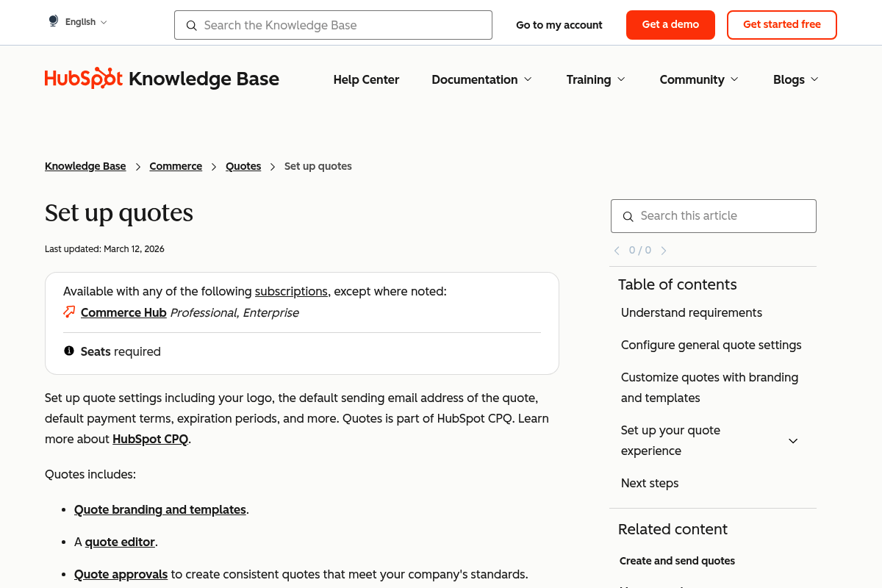Click the Quotes breadcrumb link

coord(243,166)
